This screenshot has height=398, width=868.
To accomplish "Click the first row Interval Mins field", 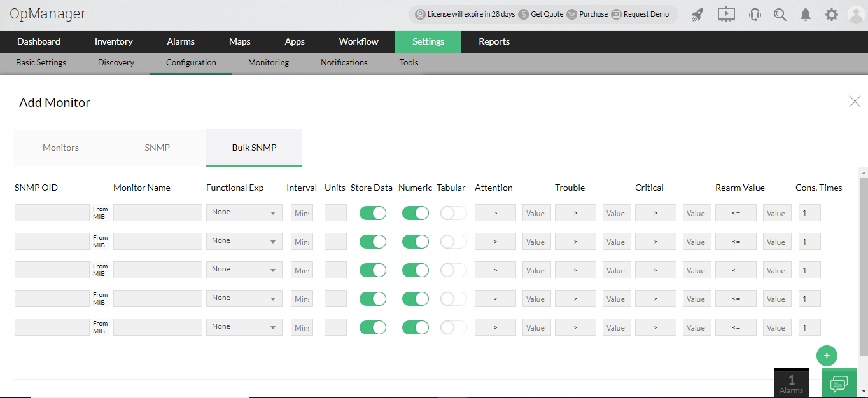I will pos(302,212).
